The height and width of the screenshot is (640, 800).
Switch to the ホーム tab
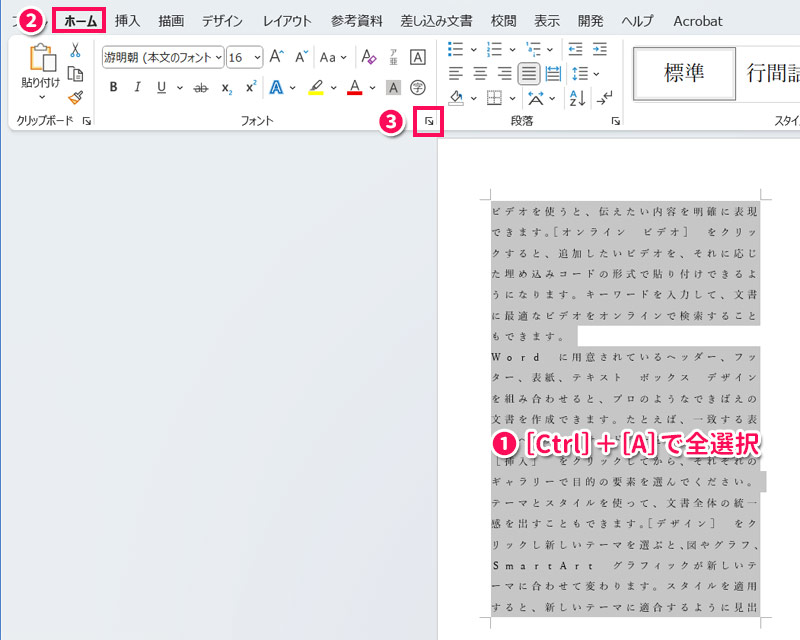pyautogui.click(x=80, y=21)
